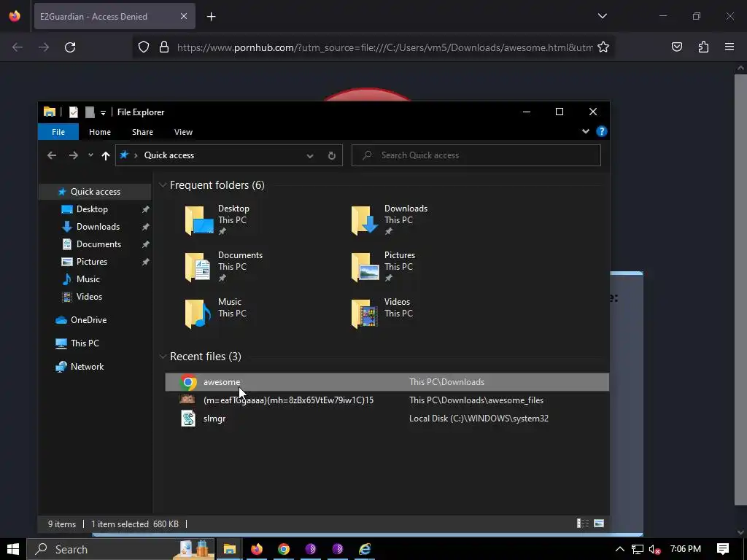
Task: Reload the Firefox page
Action: 70,47
